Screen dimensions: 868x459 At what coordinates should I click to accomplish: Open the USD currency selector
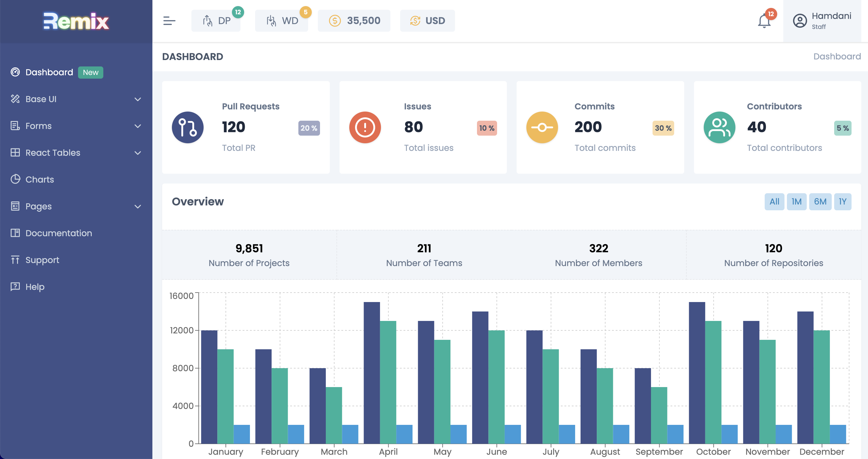click(x=427, y=21)
